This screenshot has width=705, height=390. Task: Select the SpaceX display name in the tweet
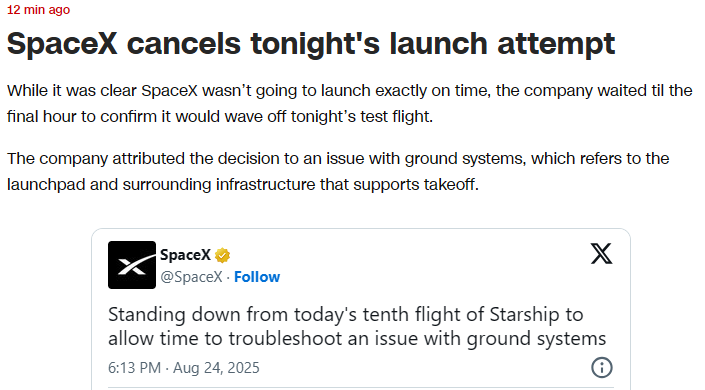point(185,255)
